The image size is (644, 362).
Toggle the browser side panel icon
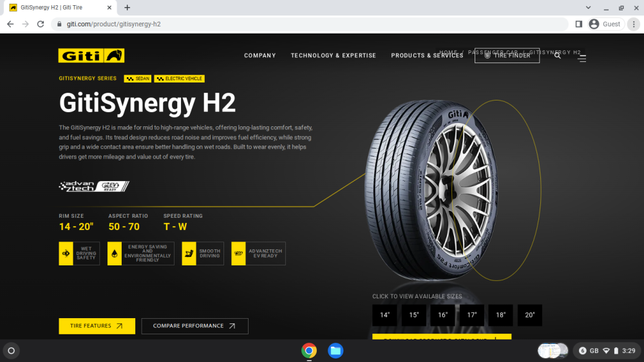pos(579,24)
